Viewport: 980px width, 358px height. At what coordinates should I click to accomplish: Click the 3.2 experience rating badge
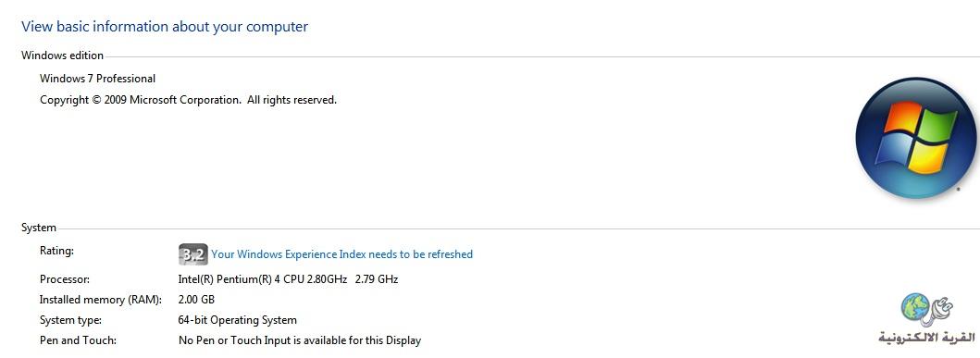tap(192, 254)
